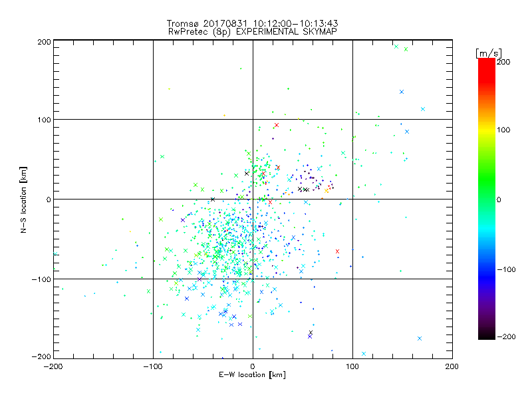Click the black X marker near west -40 on zero line
Viewport: 532px width, 399px height.
213,199
